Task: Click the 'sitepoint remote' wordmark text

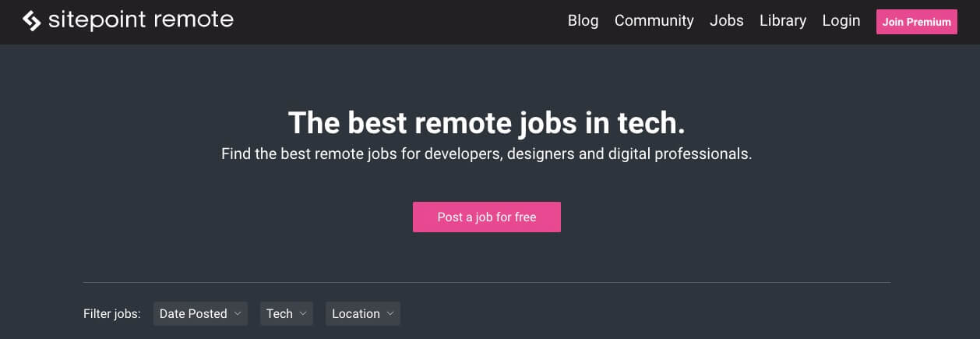Action: point(140,20)
